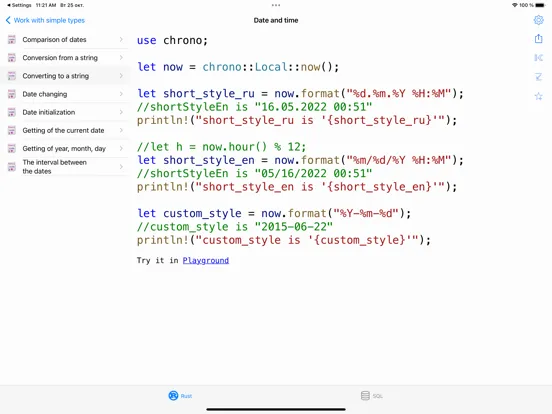Screen dimensions: 552x414
Task: Click calendar icon beside Converting to a string
Action: point(12,76)
